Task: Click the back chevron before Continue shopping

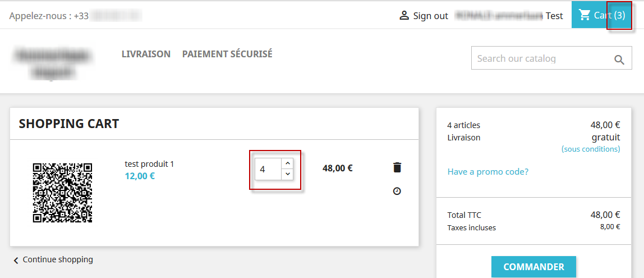Action: 16,260
